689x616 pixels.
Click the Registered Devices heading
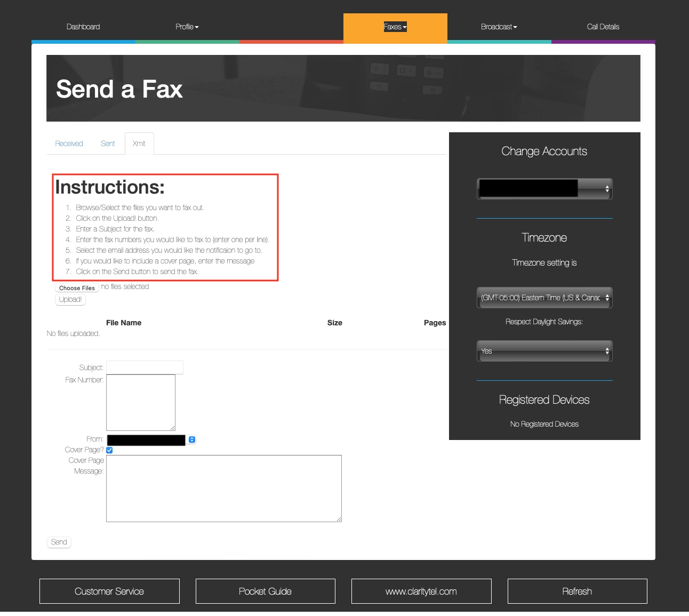544,400
